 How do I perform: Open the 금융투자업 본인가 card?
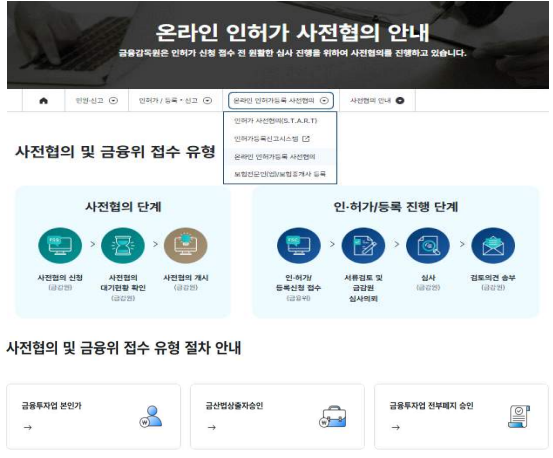point(93,416)
